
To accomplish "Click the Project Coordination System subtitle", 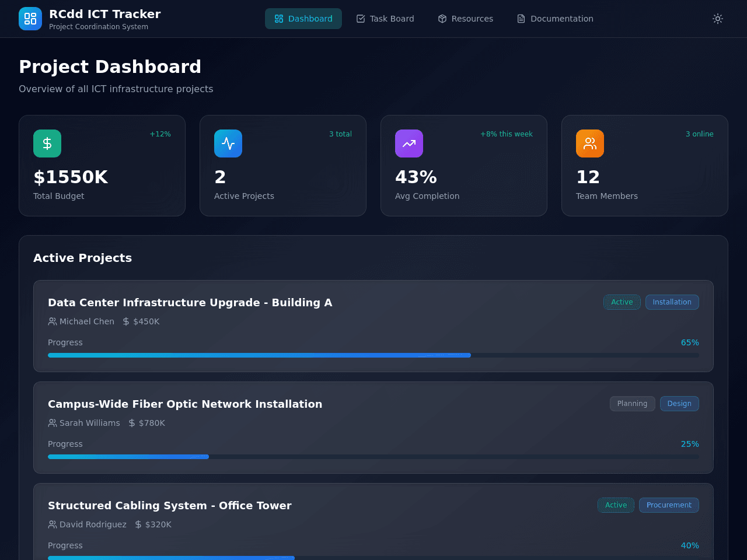I will click(x=99, y=27).
